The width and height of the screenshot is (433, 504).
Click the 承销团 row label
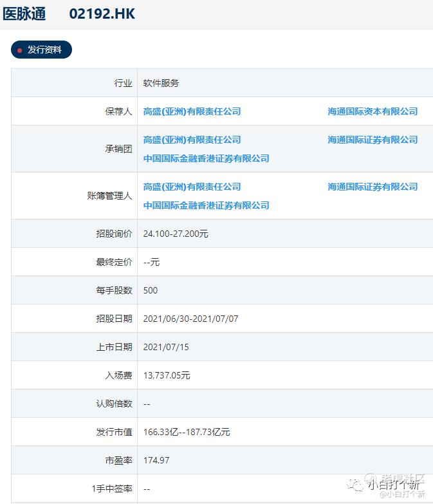click(119, 149)
